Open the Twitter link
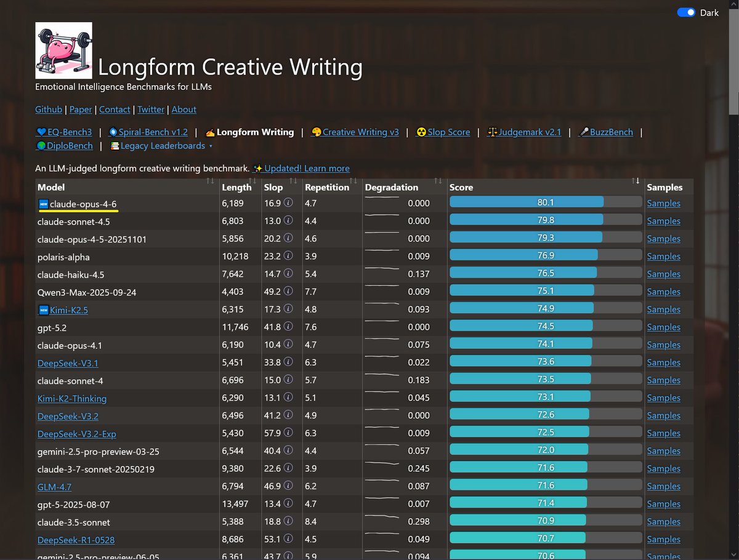The height and width of the screenshot is (560, 739). [151, 110]
